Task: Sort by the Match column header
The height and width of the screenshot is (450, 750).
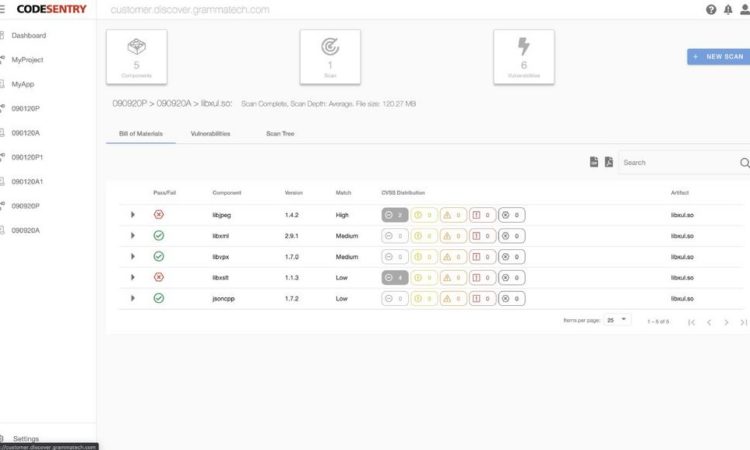Action: [343, 193]
